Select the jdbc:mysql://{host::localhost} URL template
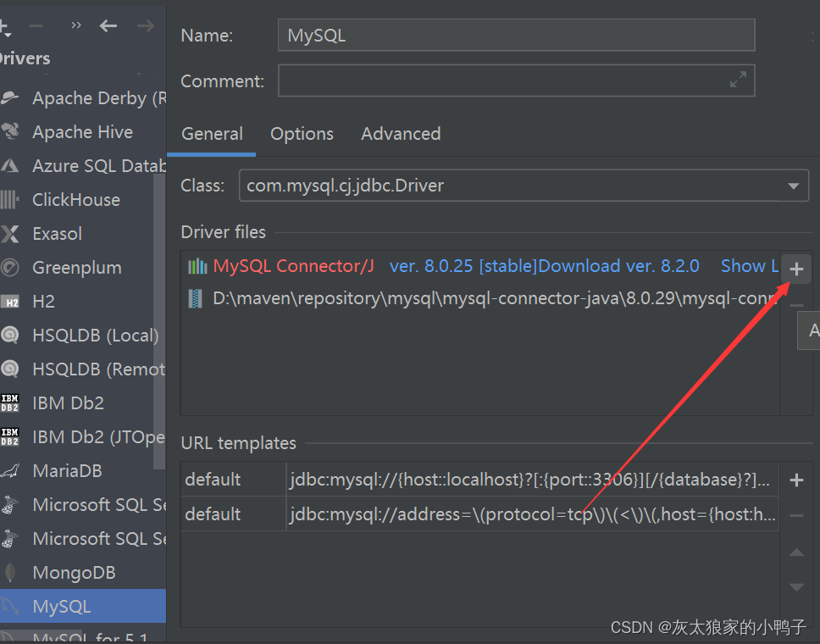Image resolution: width=820 pixels, height=644 pixels. (x=532, y=480)
